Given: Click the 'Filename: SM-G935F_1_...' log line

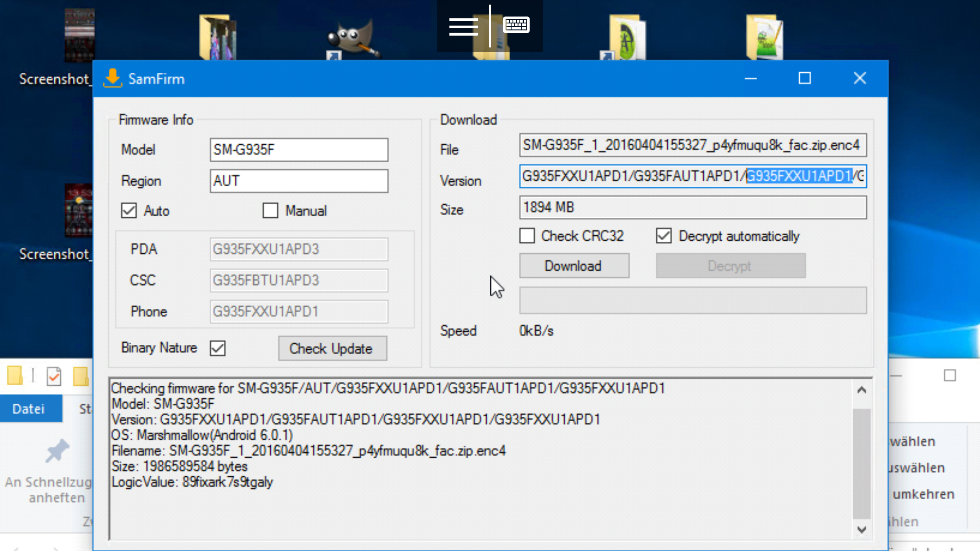Looking at the screenshot, I should coord(309,451).
